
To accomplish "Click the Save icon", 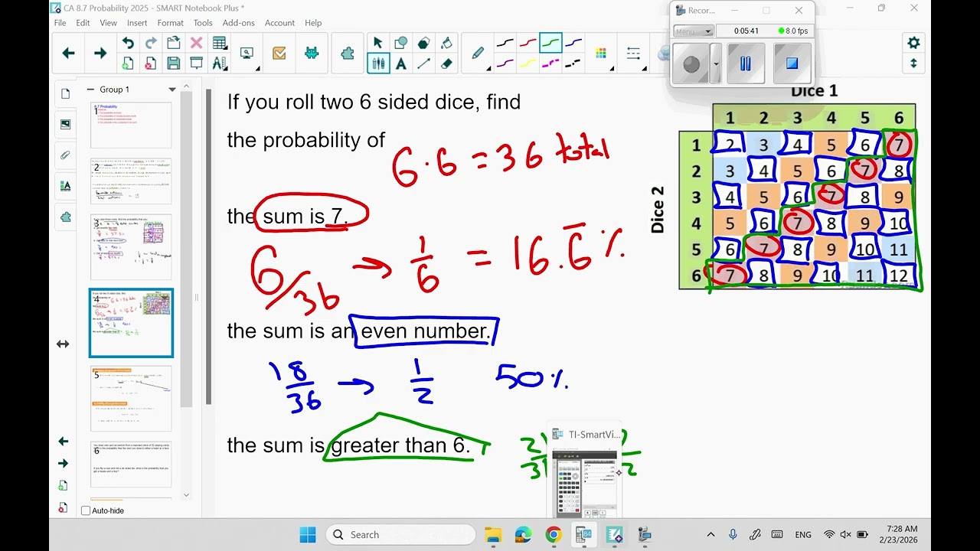I will point(174,64).
